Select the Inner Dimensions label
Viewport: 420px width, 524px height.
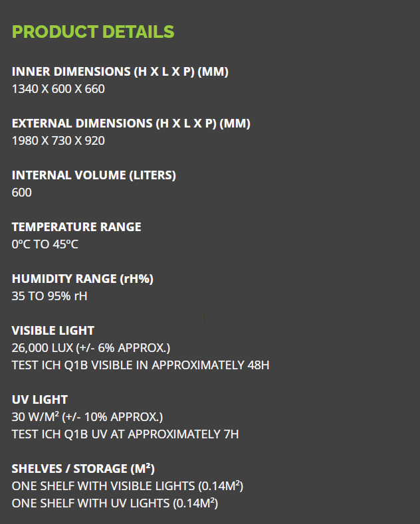click(x=120, y=72)
